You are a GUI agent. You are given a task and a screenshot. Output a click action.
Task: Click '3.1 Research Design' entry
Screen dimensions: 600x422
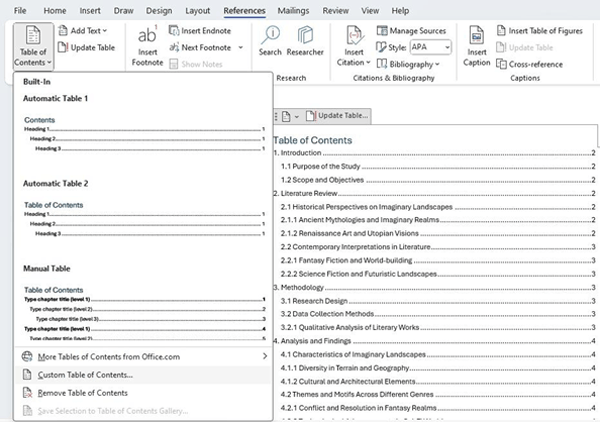click(x=438, y=301)
